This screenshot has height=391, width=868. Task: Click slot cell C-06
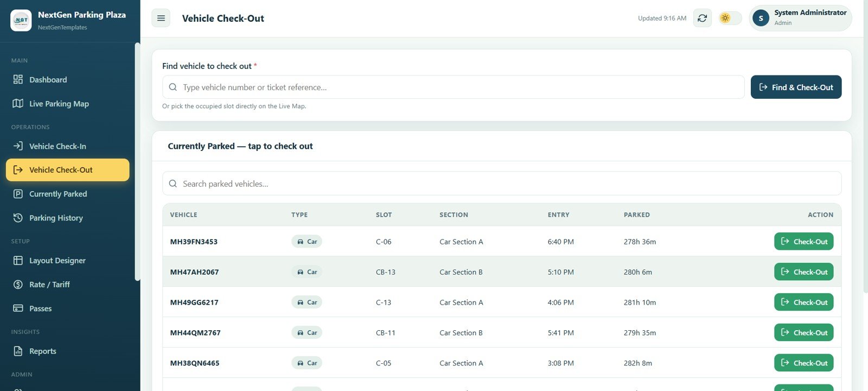click(384, 242)
